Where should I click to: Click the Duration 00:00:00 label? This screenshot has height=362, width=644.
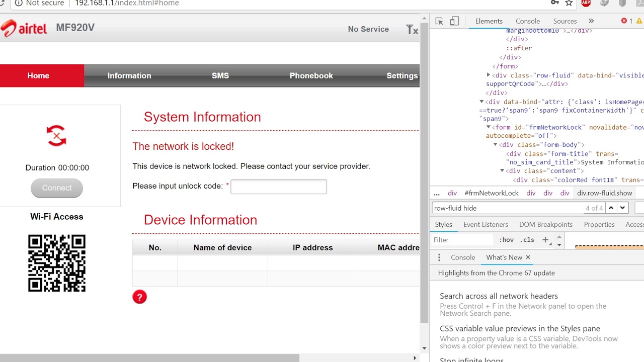coord(57,167)
